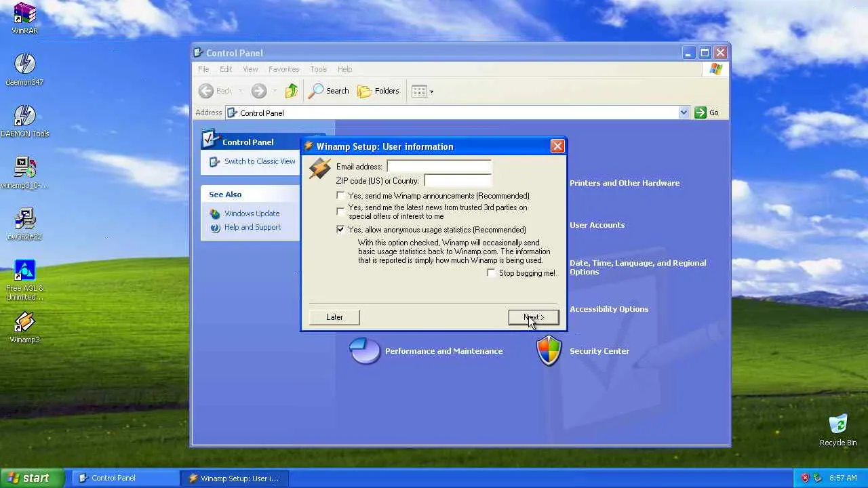Open the Security Center shield icon
The height and width of the screenshot is (488, 868).
pos(549,351)
